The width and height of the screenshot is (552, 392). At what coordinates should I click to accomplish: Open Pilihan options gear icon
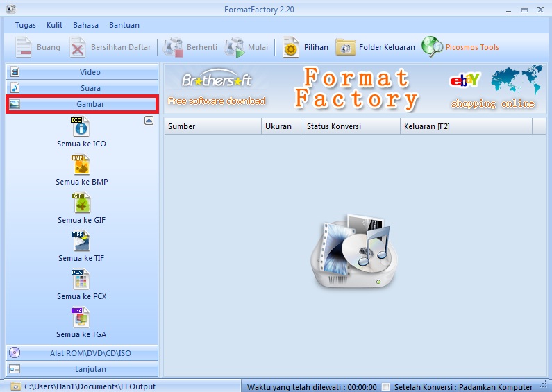pyautogui.click(x=291, y=47)
